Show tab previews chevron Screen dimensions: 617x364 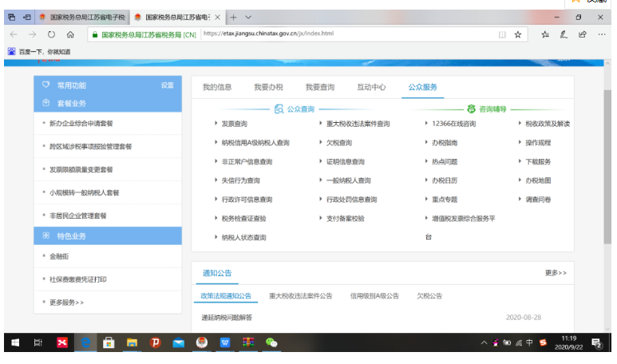[248, 18]
